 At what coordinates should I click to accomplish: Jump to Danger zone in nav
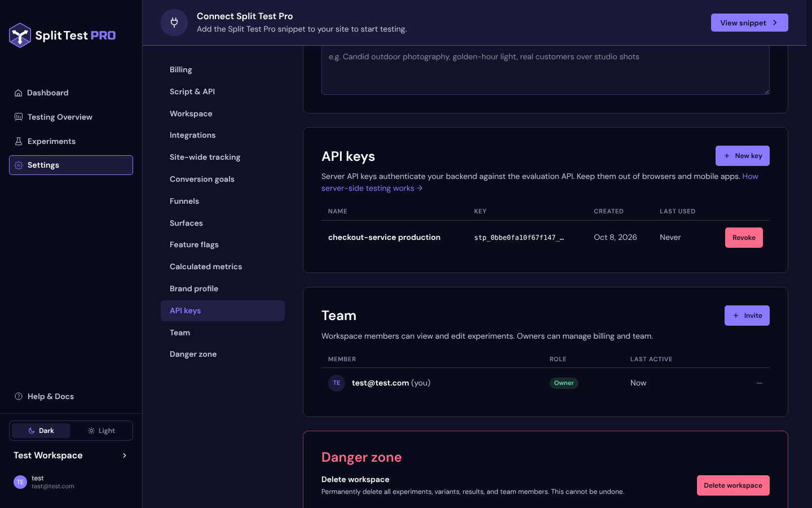coord(223,354)
